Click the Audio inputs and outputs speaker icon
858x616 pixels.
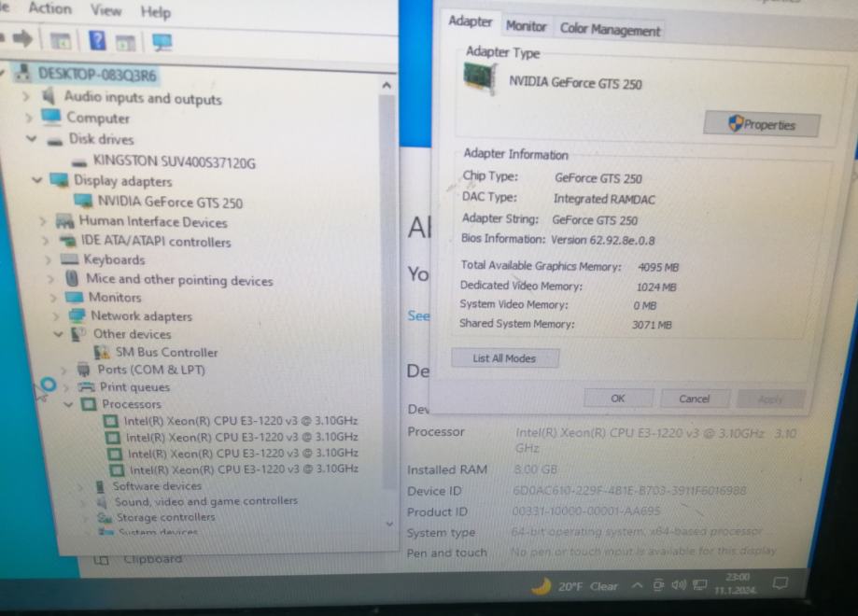click(x=49, y=96)
